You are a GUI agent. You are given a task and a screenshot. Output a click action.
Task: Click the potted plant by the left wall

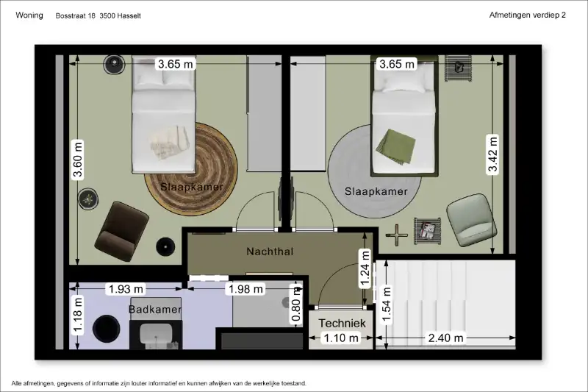click(x=88, y=199)
